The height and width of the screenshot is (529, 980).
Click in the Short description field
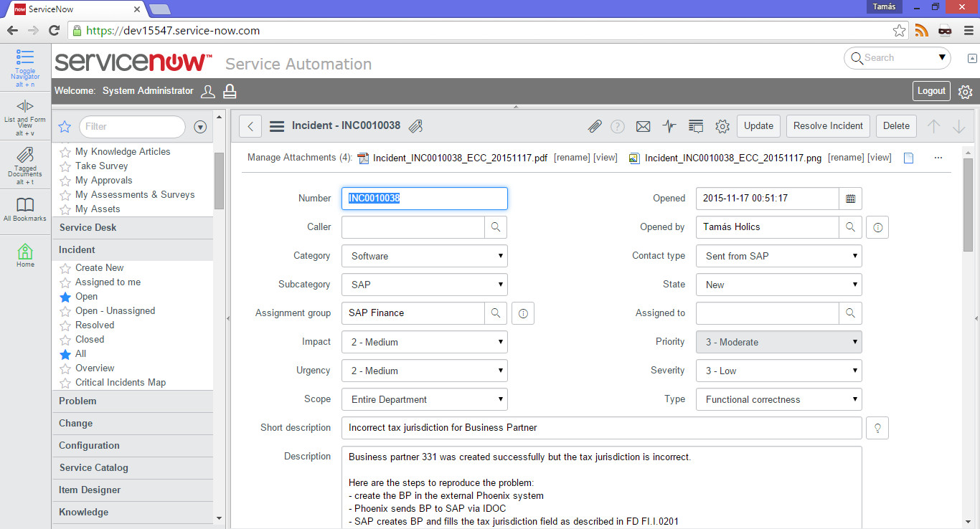pos(602,428)
